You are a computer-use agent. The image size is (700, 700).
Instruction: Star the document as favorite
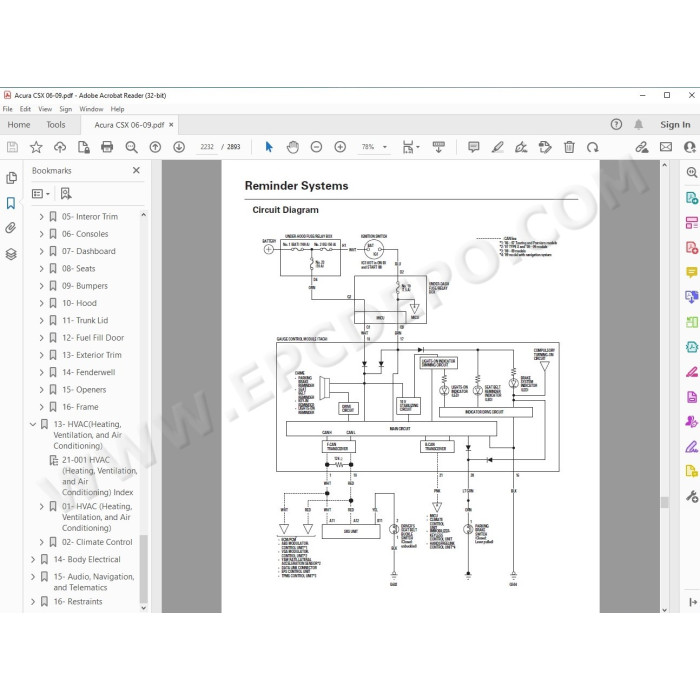pyautogui.click(x=36, y=147)
